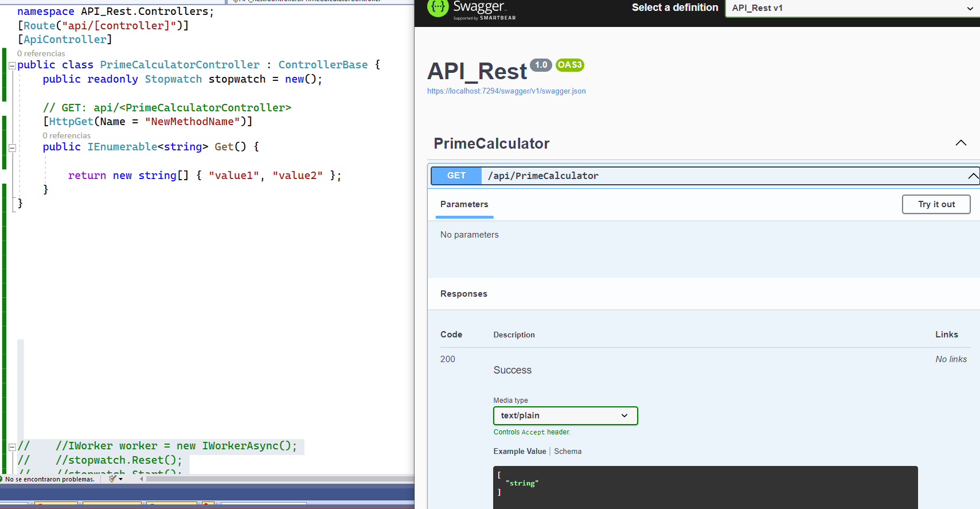Collapse the PrimeCalculatorController class outline box
Image resolution: width=980 pixels, height=509 pixels.
(x=12, y=65)
